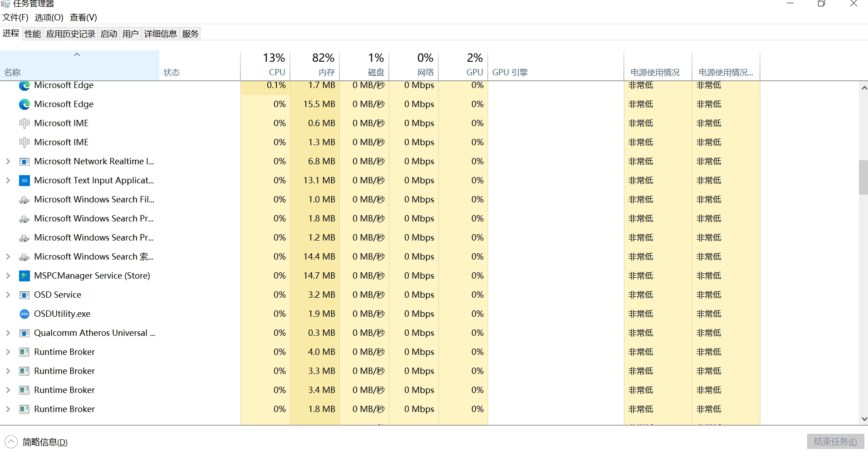The height and width of the screenshot is (452, 868).
Task: Sort by truncated 电源使用情况... trend column
Action: tap(726, 66)
